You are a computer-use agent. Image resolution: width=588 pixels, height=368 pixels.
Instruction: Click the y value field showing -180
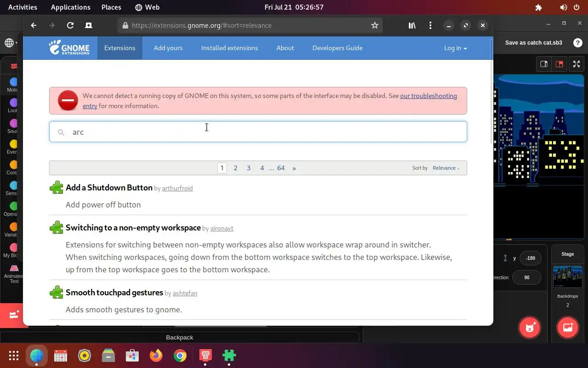pos(530,258)
